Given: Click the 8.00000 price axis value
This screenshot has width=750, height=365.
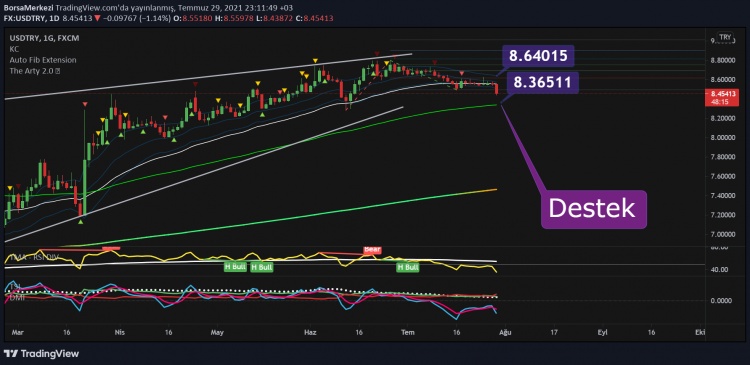Looking at the screenshot, I should click(722, 138).
